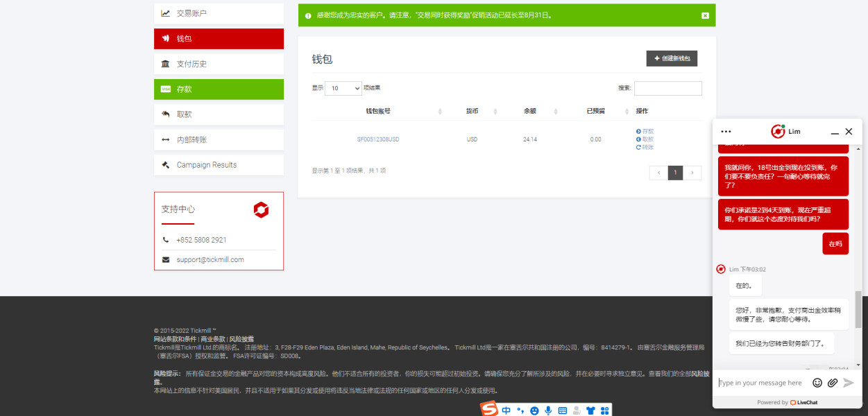Viewport: 868px width, 416px height.
Task: Open LiveChat three-dots options menu
Action: [726, 131]
